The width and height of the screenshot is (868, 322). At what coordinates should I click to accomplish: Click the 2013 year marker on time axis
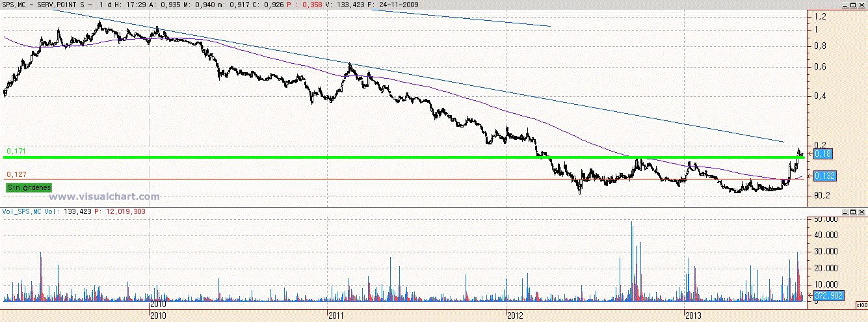tap(694, 315)
